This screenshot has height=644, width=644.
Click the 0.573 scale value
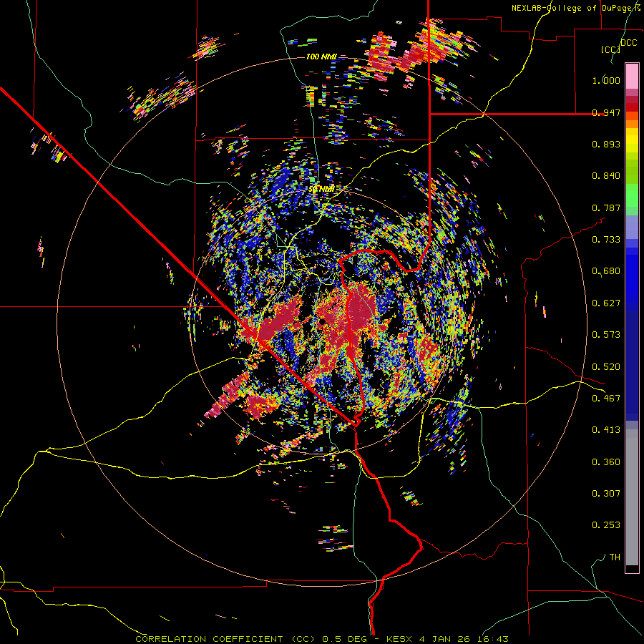(606, 335)
